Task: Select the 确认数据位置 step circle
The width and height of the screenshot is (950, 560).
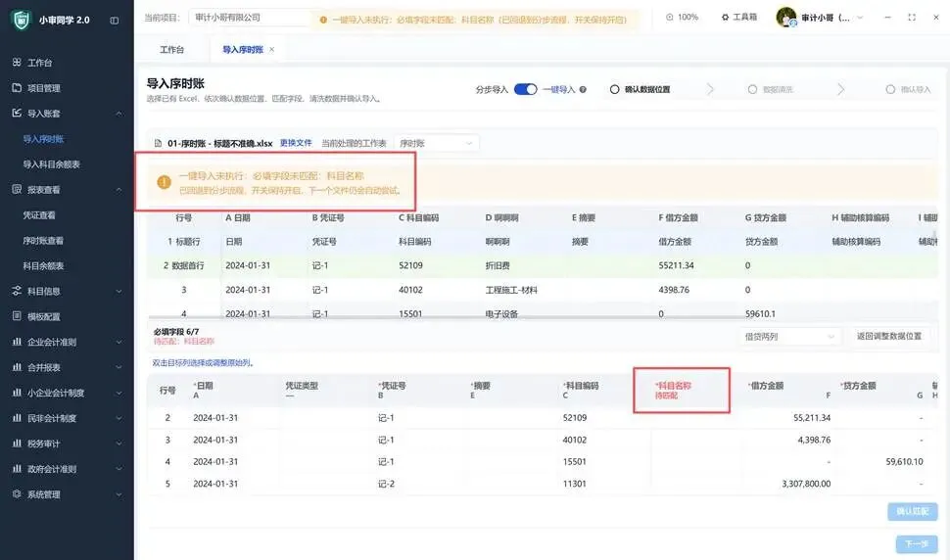Action: [614, 90]
